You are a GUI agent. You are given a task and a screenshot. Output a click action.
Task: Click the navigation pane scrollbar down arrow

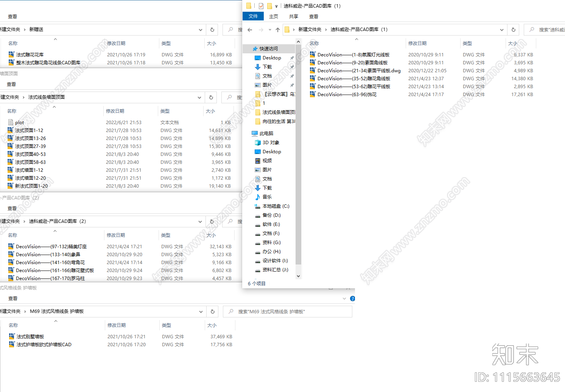(298, 276)
